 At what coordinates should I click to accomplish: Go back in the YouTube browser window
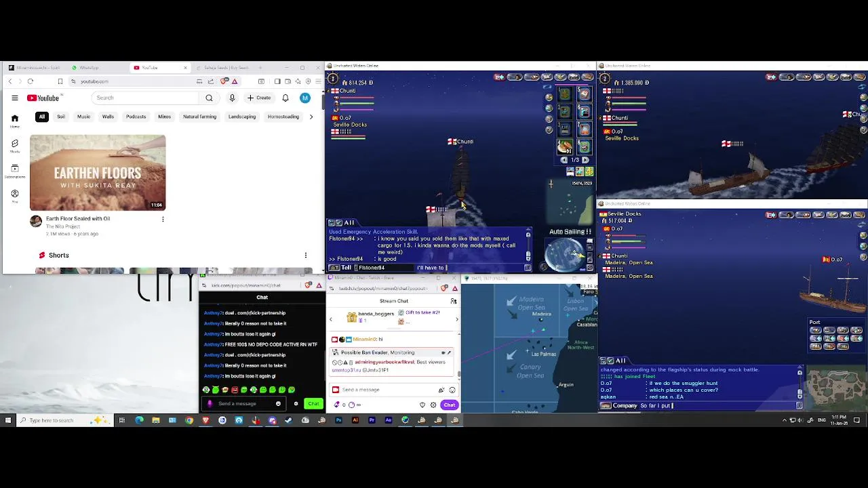pyautogui.click(x=10, y=81)
